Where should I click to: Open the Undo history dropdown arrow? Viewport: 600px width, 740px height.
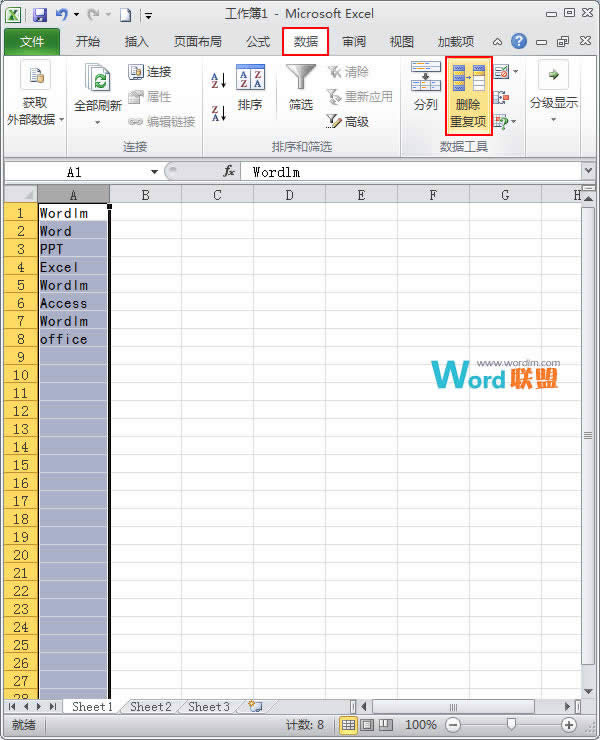(76, 15)
